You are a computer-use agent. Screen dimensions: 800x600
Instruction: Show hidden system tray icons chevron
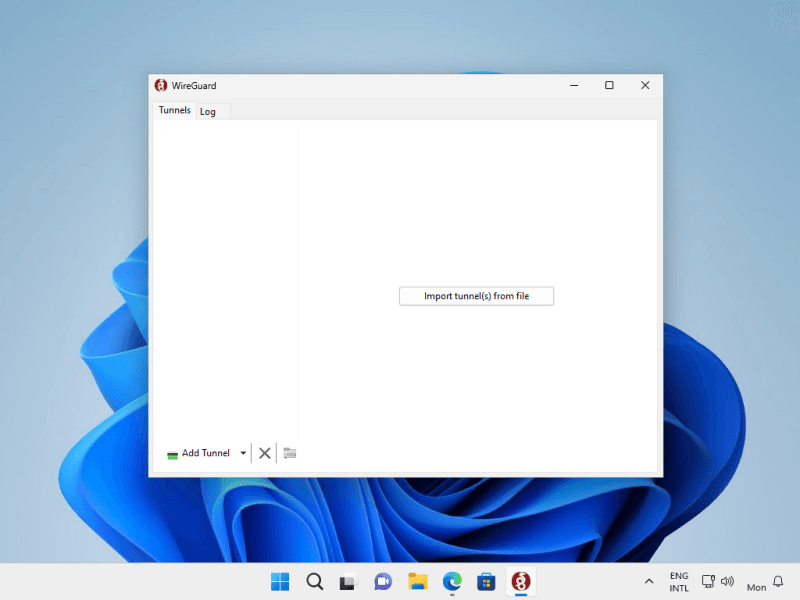coord(649,581)
